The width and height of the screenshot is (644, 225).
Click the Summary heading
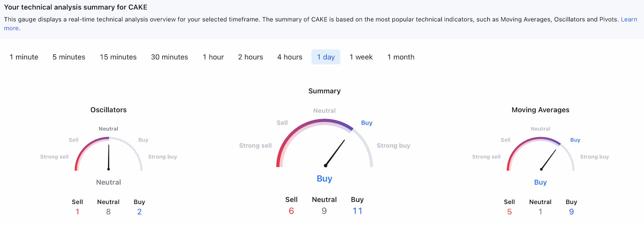[325, 91]
